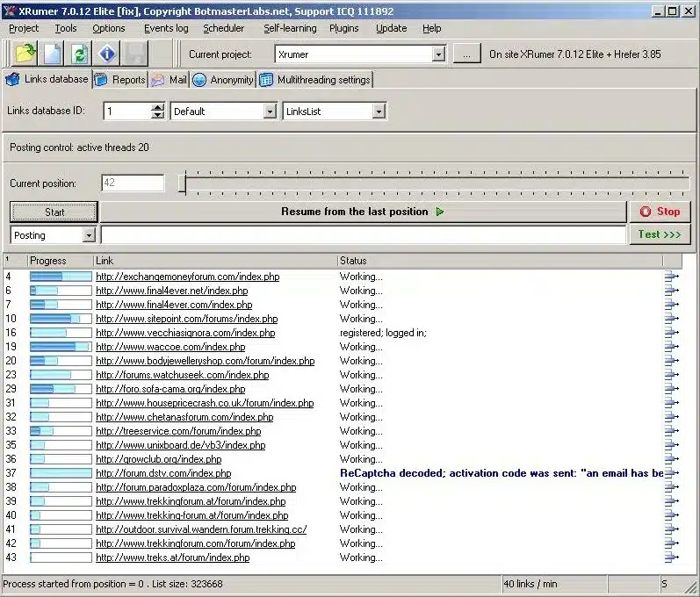Click the blue info toolbar icon

[107, 54]
